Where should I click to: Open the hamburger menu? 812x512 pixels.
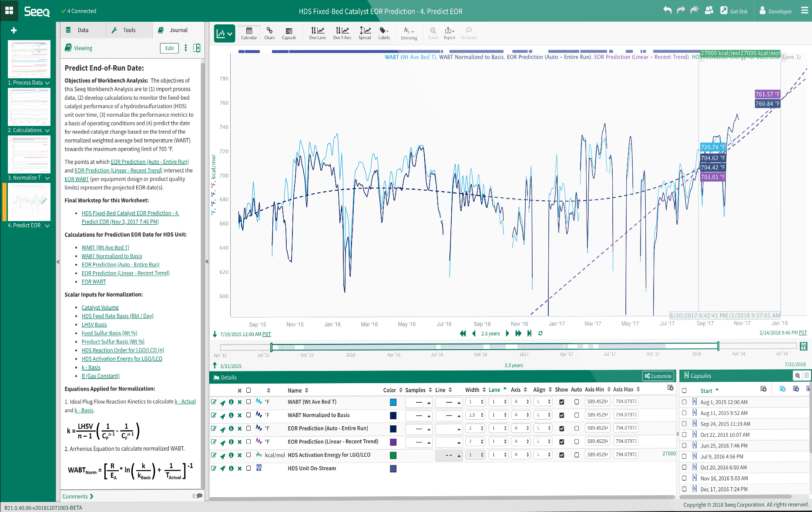point(804,10)
